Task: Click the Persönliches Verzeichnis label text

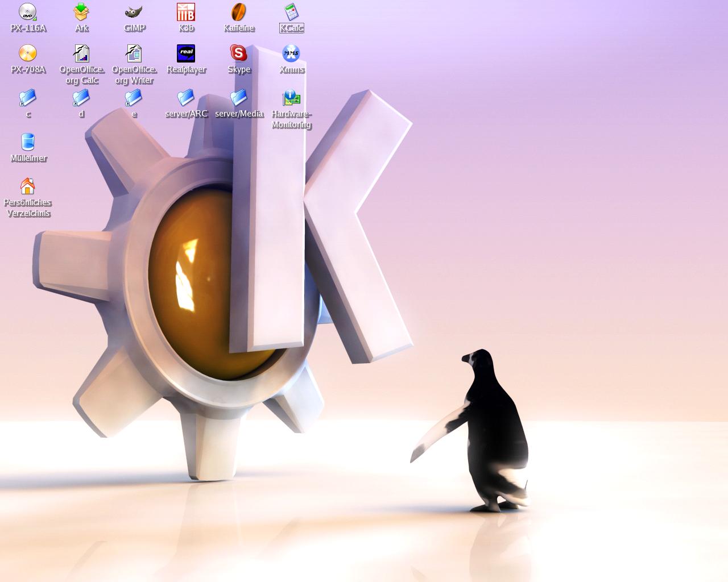Action: pyautogui.click(x=28, y=208)
